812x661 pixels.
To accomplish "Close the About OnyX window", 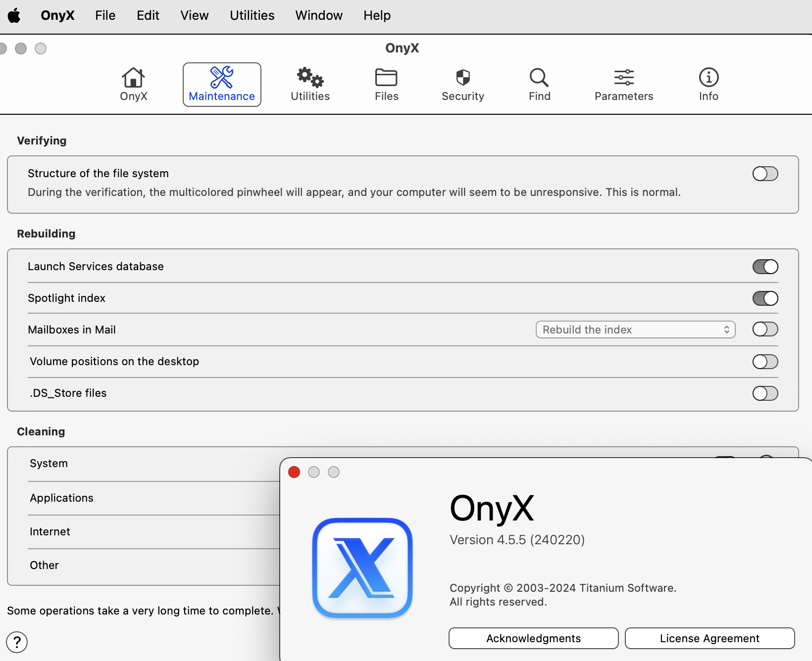I will [294, 472].
